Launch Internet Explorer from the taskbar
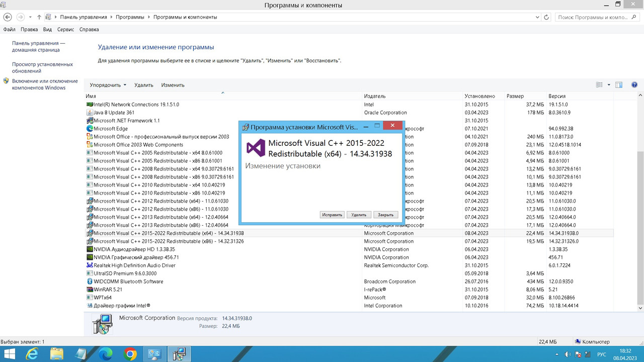The image size is (644, 362). tap(32, 354)
